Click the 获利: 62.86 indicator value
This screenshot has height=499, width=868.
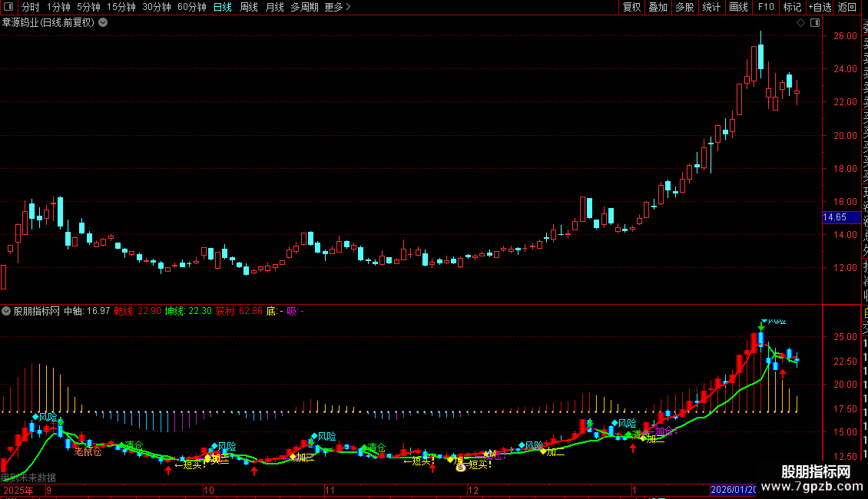click(x=239, y=311)
